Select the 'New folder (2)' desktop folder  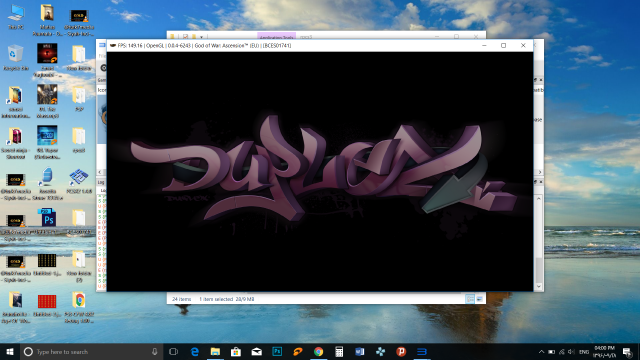[x=79, y=266]
